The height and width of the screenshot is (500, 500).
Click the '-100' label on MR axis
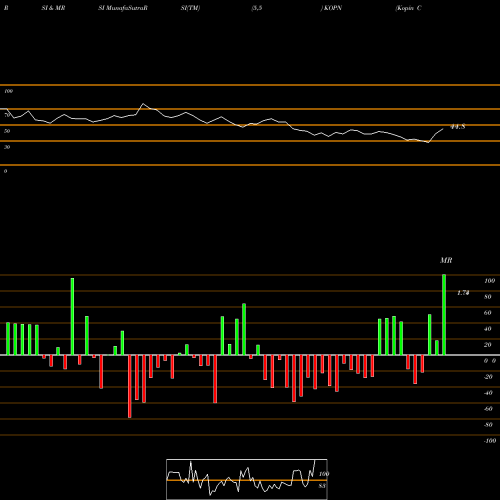tap(490, 441)
